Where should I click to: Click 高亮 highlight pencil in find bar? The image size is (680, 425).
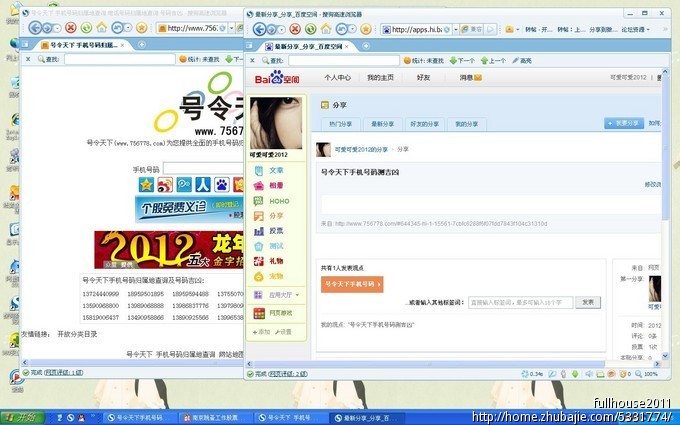click(x=522, y=61)
